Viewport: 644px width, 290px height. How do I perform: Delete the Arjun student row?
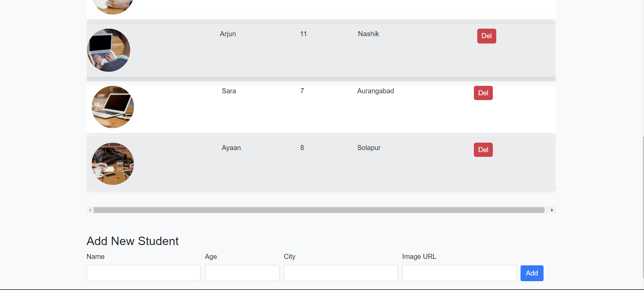click(x=486, y=36)
